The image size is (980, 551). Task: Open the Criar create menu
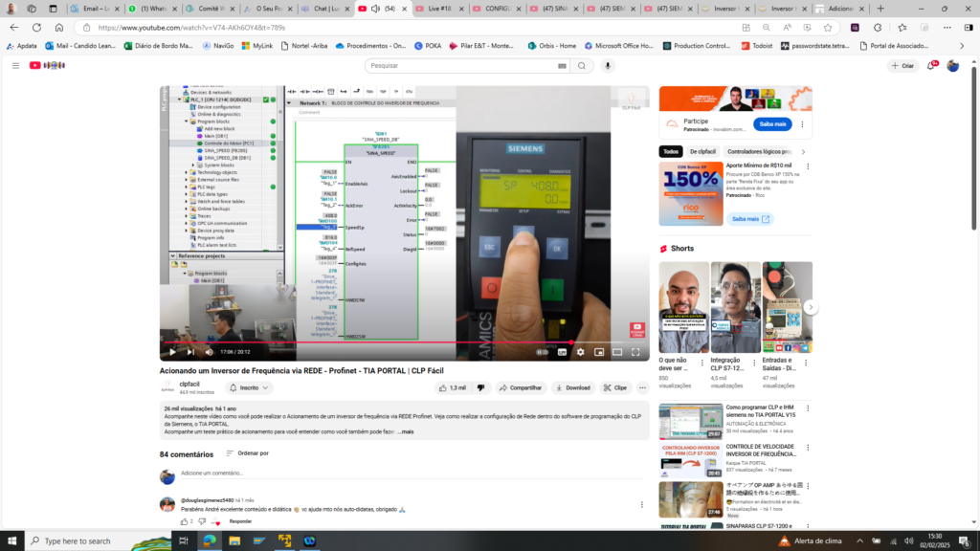coord(902,66)
